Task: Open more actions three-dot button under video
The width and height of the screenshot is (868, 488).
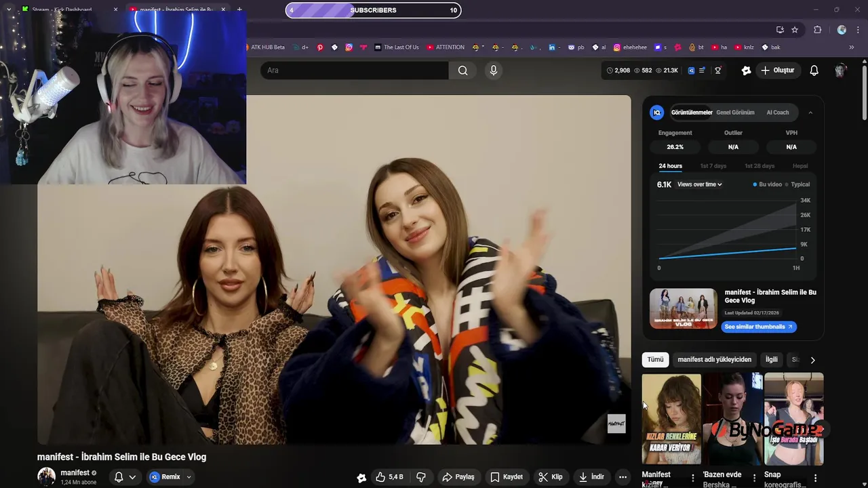Action: 623,477
